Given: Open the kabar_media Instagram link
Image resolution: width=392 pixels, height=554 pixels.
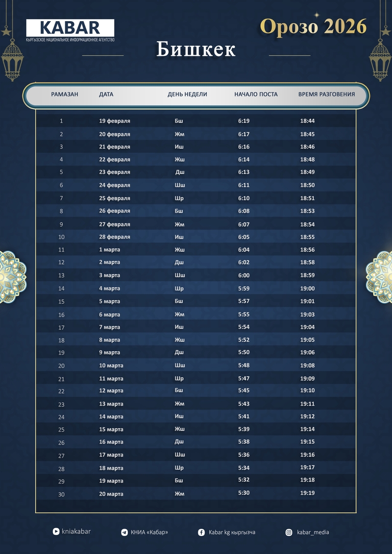Looking at the screenshot, I should [x=313, y=532].
